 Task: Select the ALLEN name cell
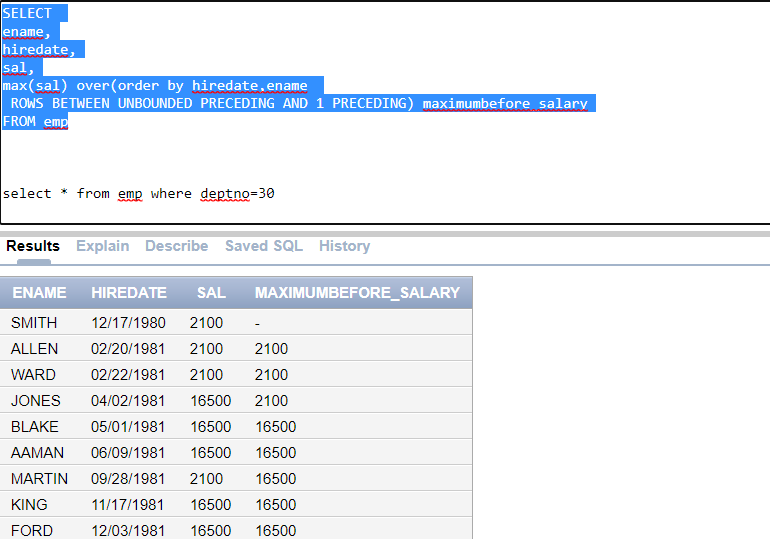click(x=34, y=349)
